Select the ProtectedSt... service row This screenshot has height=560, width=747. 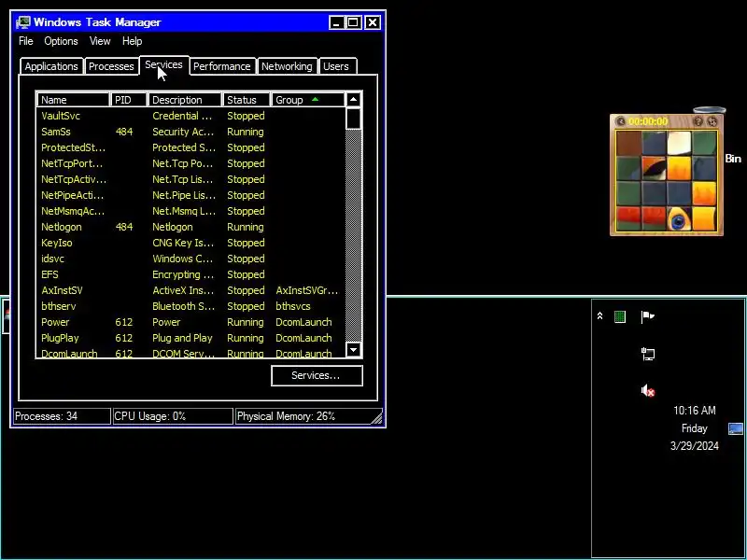click(190, 147)
